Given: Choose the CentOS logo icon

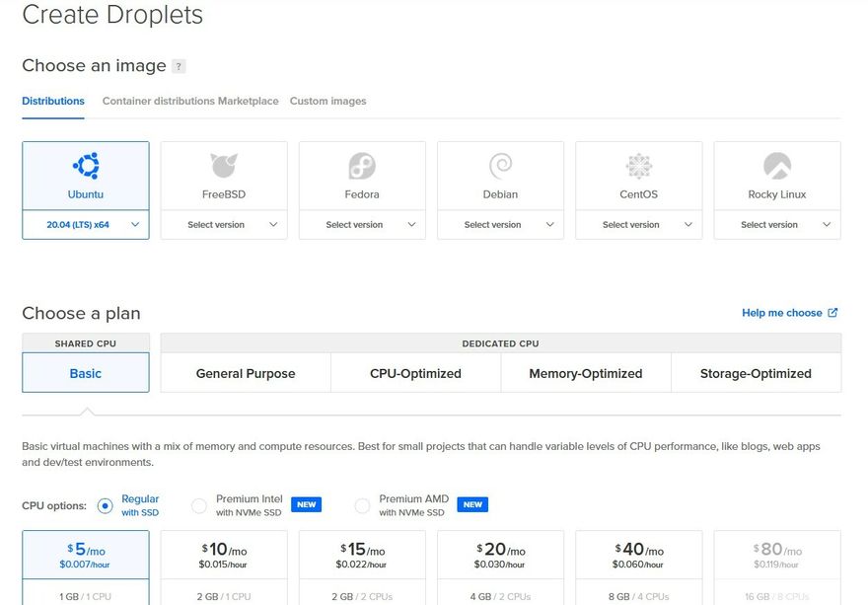Looking at the screenshot, I should point(638,165).
